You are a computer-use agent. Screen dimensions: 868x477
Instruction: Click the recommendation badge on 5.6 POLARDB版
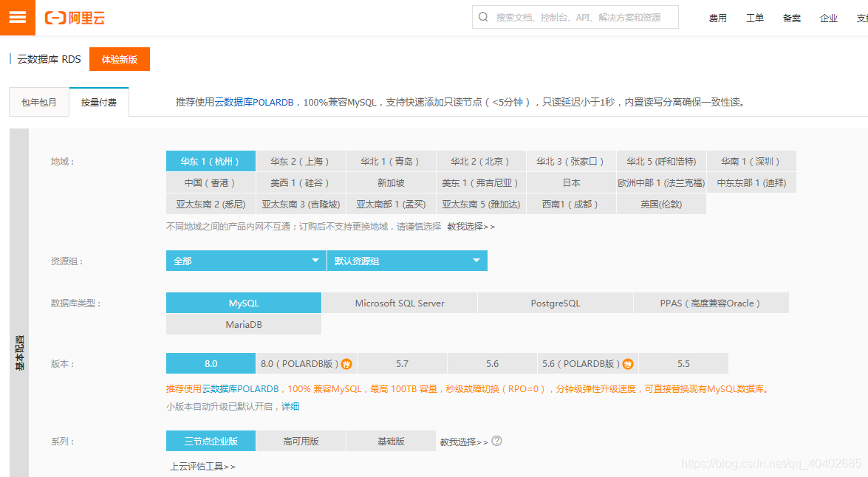click(x=628, y=363)
